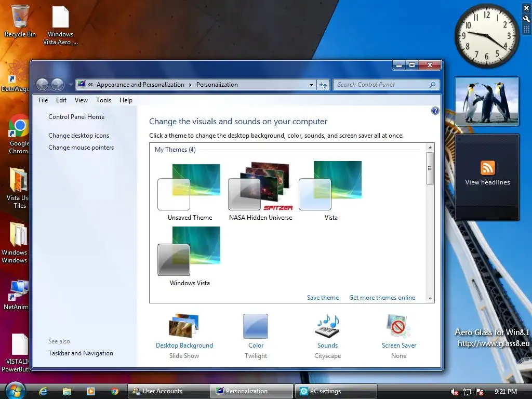The image size is (532, 399).
Task: Click Taskbar and Navigation link
Action: click(x=81, y=353)
